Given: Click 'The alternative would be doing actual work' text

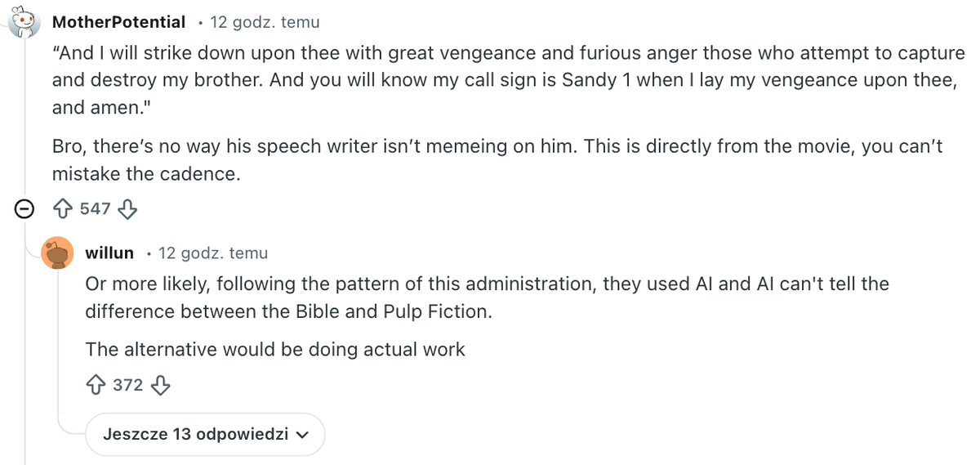Looking at the screenshot, I should (275, 350).
